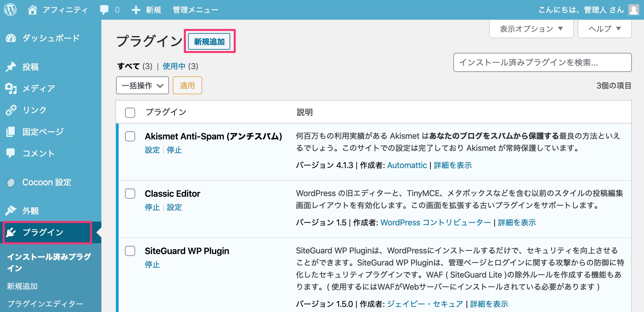Focus the installed plugins search field
This screenshot has width=644, height=312.
click(542, 62)
